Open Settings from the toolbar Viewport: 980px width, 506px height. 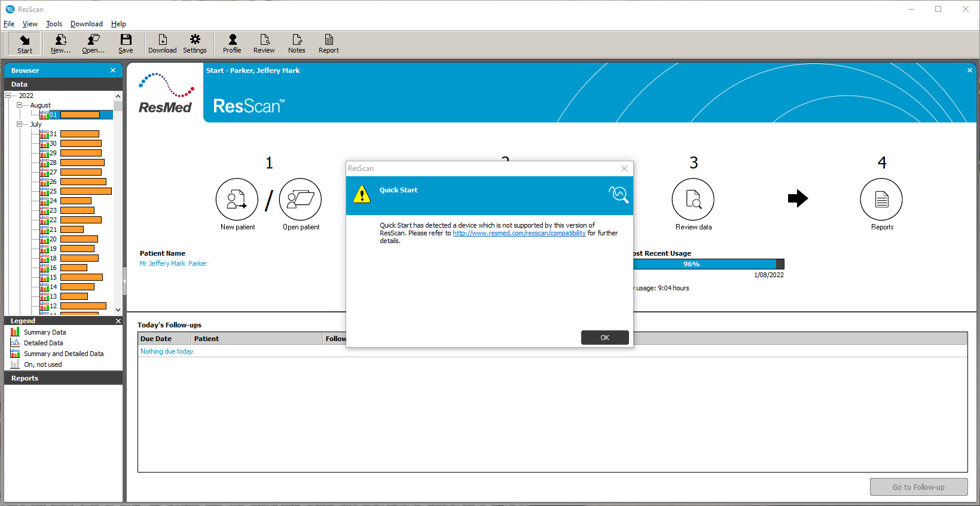click(x=195, y=44)
